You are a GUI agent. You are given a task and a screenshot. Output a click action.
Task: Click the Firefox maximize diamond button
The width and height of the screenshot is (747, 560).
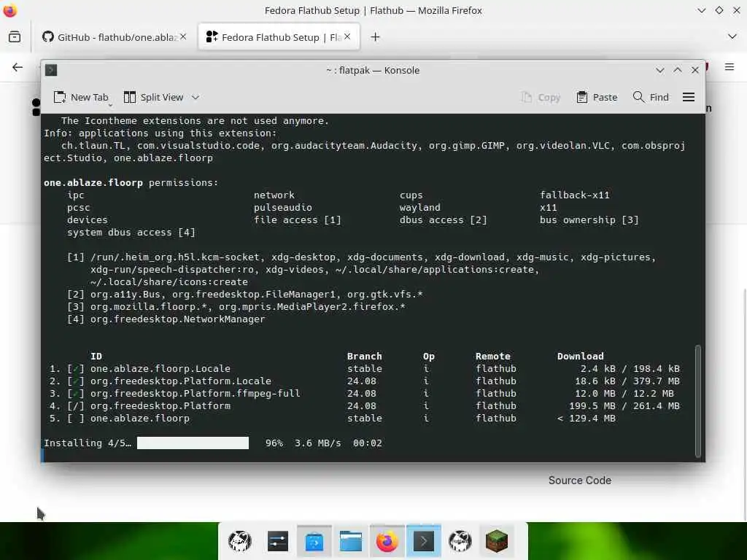click(719, 10)
